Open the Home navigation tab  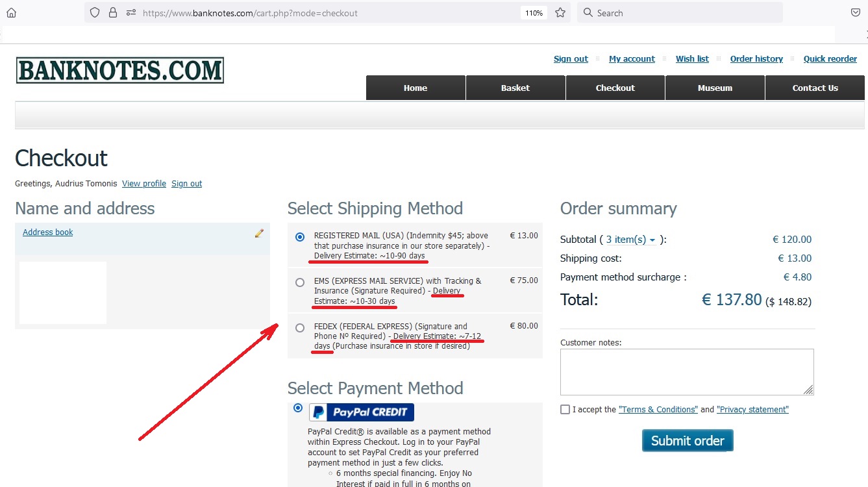click(x=415, y=88)
